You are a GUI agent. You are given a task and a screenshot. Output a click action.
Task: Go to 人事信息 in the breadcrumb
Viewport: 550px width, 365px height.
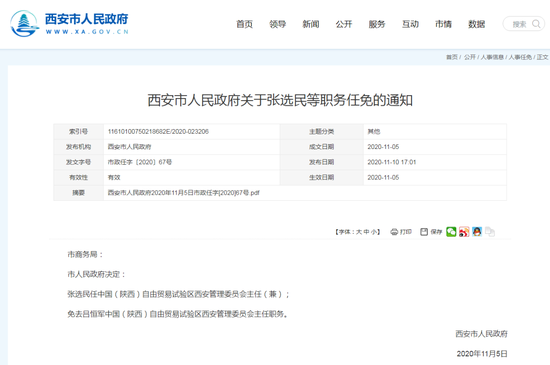pos(492,57)
